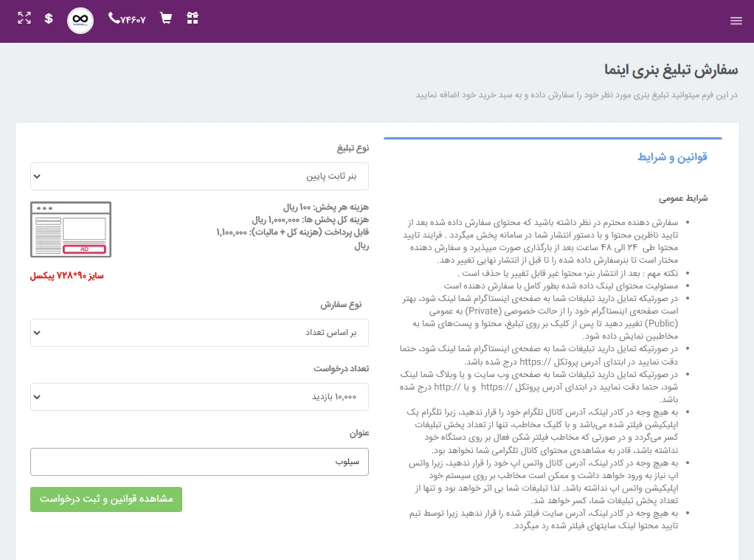The height and width of the screenshot is (560, 754).
Task: Click the عنوان text field
Action: [199, 462]
